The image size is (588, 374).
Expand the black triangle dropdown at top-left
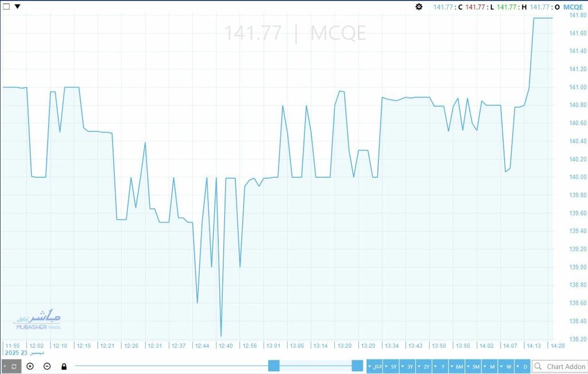[x=17, y=7]
